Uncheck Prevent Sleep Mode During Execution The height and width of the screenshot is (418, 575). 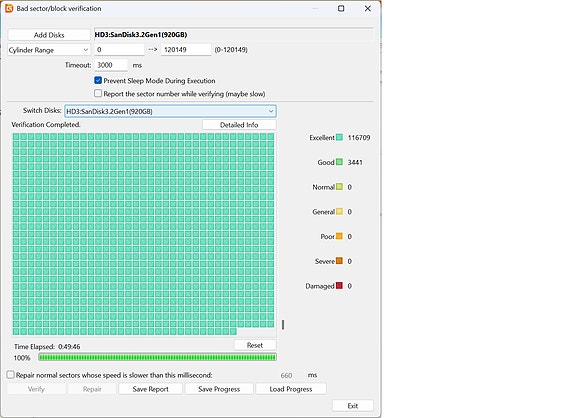(x=98, y=80)
